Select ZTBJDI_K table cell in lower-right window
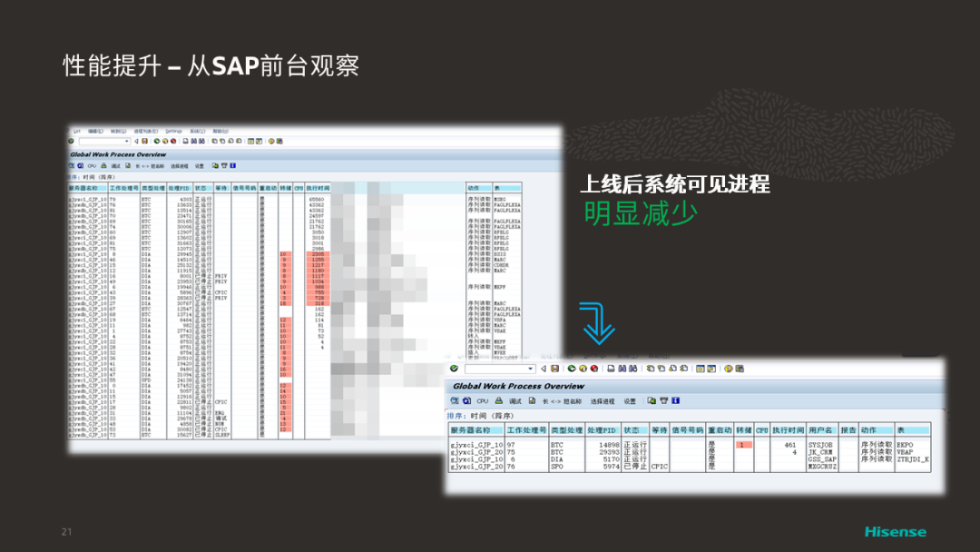The image size is (980, 552). [913, 458]
